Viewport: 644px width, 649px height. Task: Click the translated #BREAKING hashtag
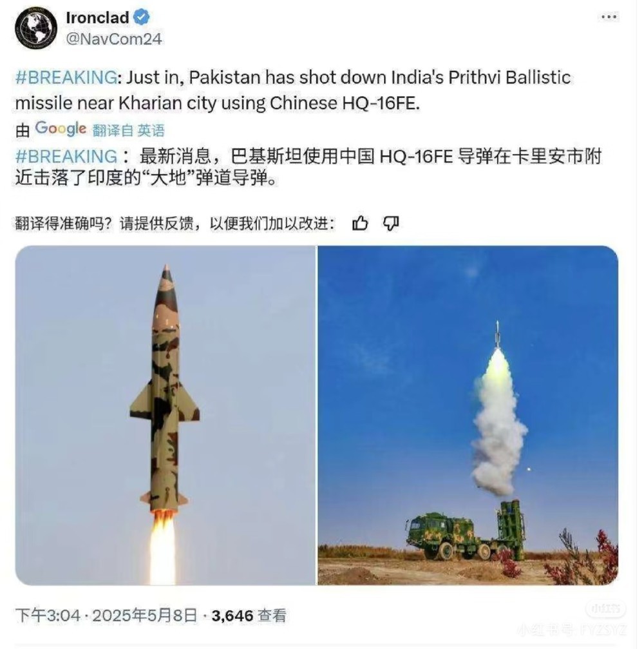pyautogui.click(x=66, y=157)
